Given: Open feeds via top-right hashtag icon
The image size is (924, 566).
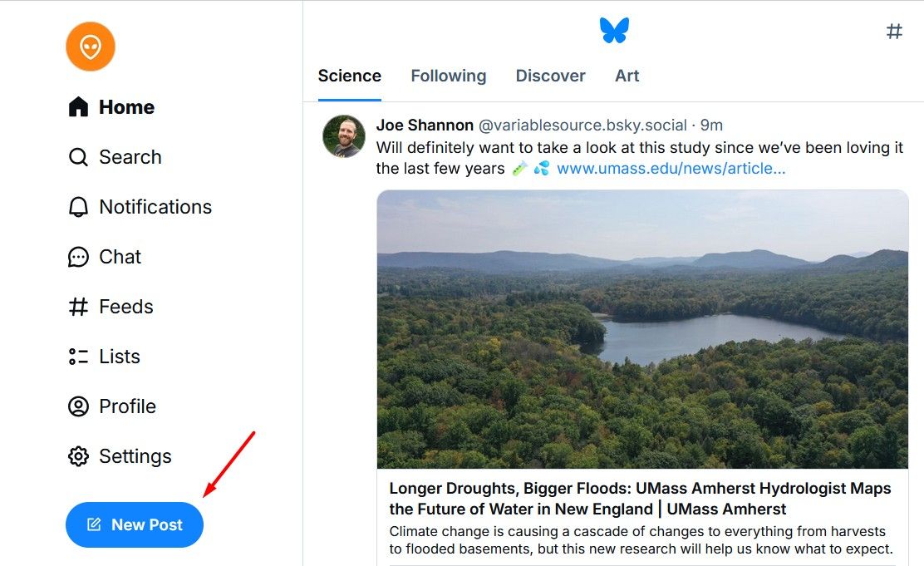Looking at the screenshot, I should [894, 32].
